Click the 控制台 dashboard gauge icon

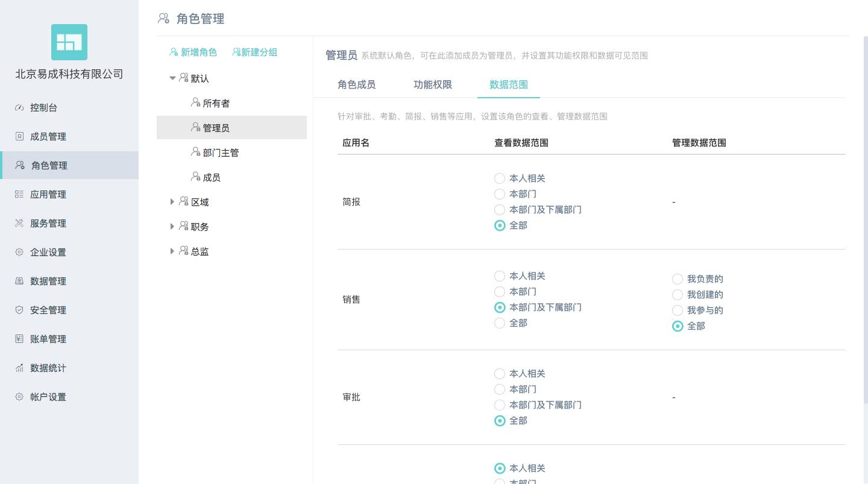19,108
